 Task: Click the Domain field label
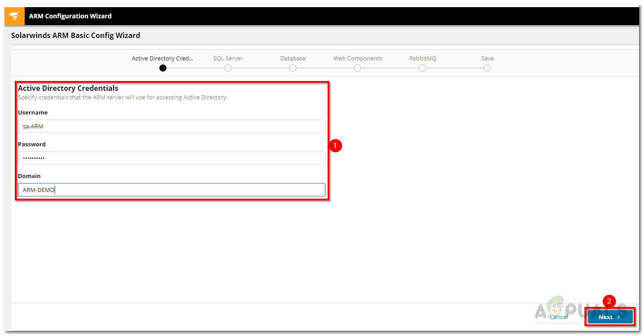(29, 176)
